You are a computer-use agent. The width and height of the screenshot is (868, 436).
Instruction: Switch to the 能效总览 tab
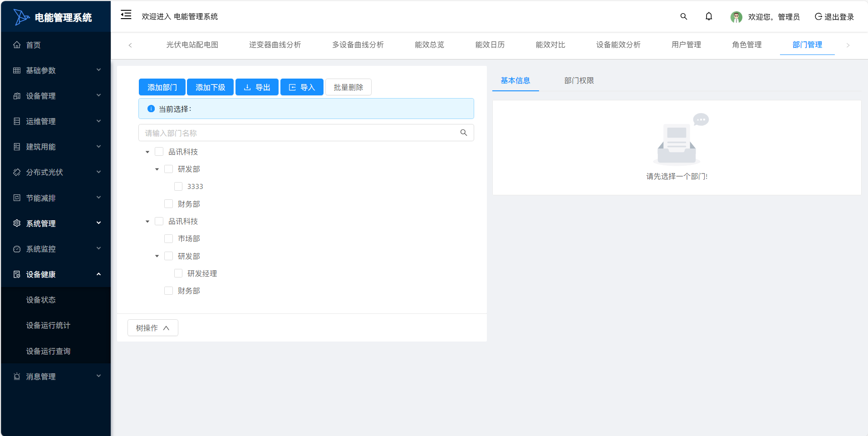click(429, 45)
